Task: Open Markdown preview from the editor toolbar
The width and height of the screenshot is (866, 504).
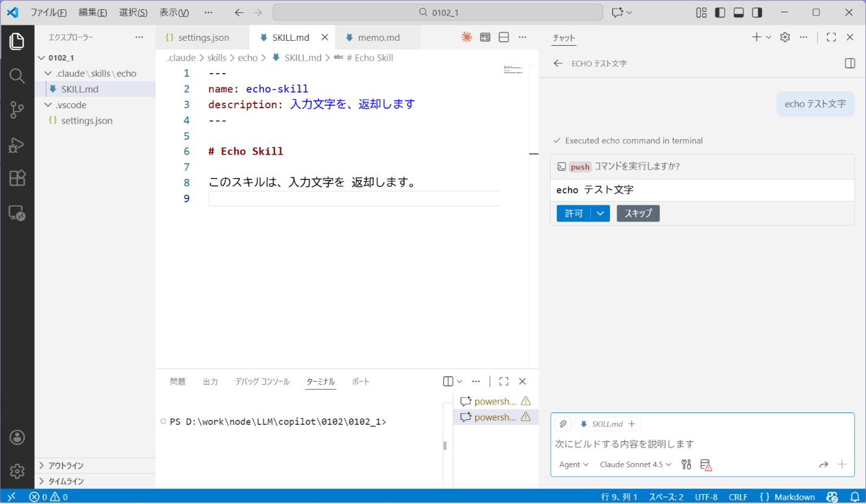Action: (485, 37)
